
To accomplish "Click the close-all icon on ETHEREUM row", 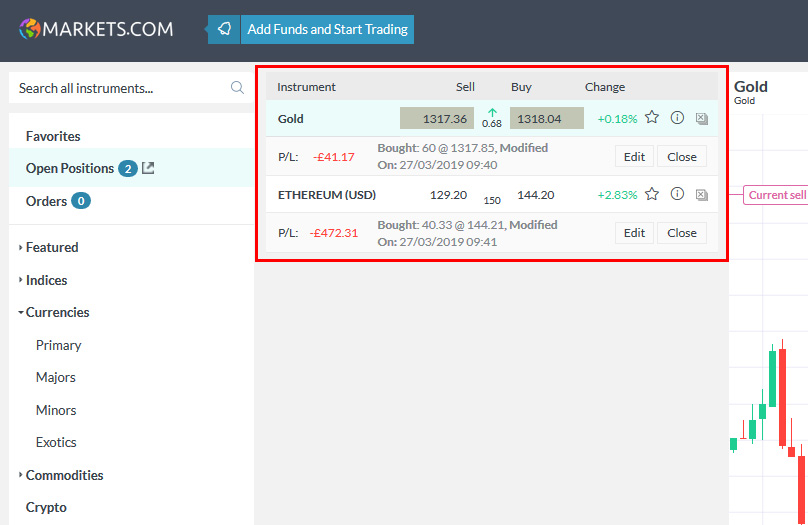I will pyautogui.click(x=701, y=195).
